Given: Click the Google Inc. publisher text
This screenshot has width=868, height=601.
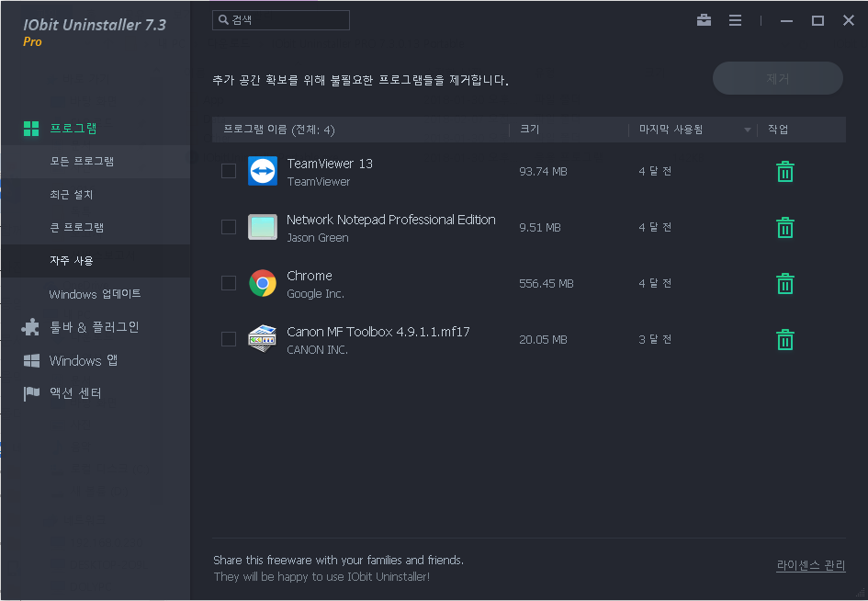Looking at the screenshot, I should pos(316,294).
